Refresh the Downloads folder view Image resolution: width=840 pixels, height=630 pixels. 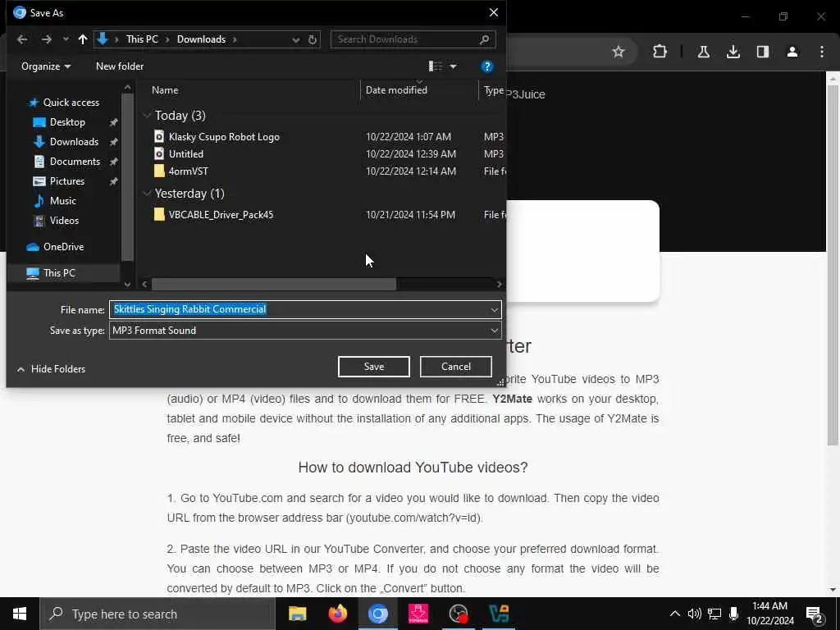(313, 39)
